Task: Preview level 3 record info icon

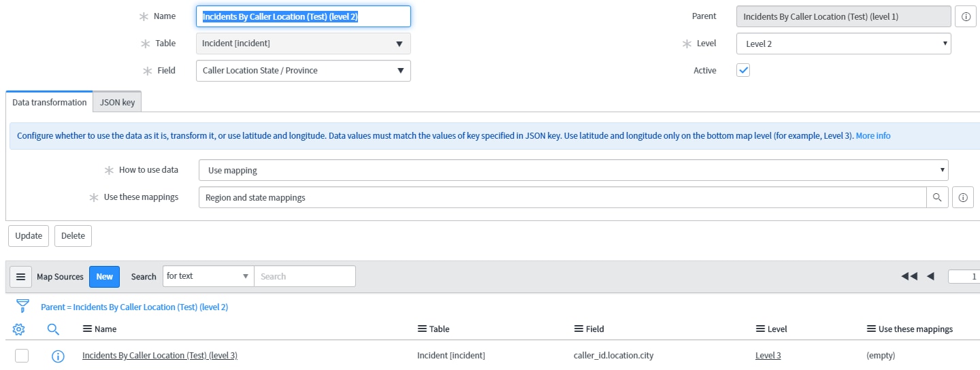Action: point(58,356)
